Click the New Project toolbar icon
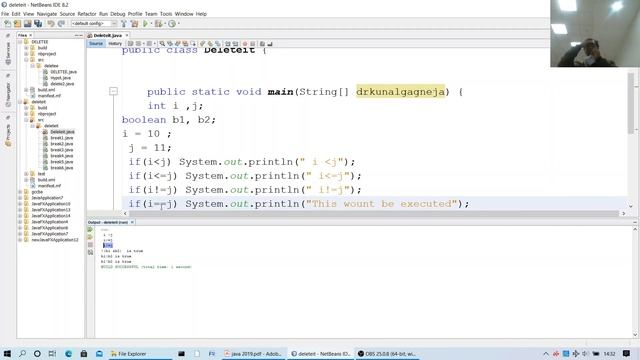This screenshot has width=640, height=360. (x=17, y=24)
